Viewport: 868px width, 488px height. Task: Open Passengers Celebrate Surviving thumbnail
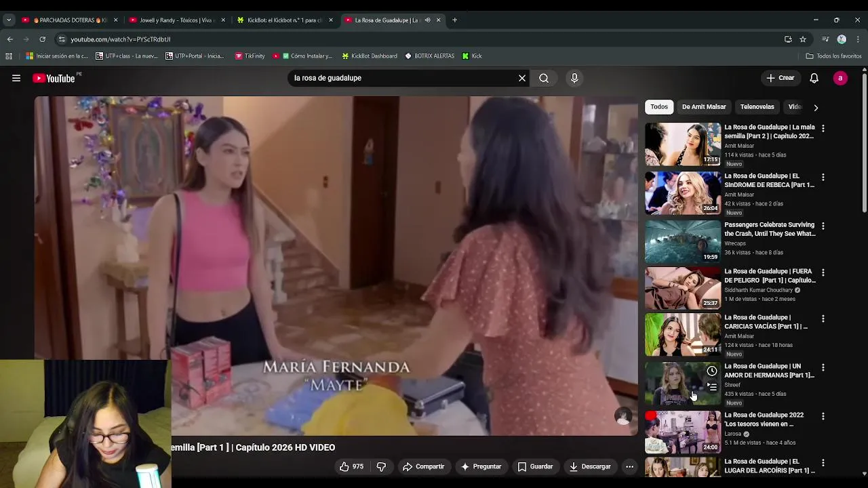683,242
